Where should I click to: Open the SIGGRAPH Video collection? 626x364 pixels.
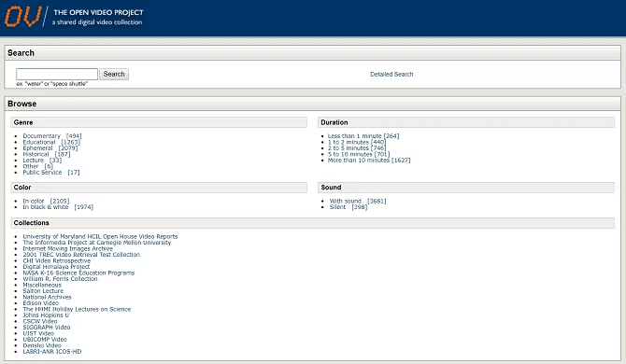pyautogui.click(x=47, y=328)
